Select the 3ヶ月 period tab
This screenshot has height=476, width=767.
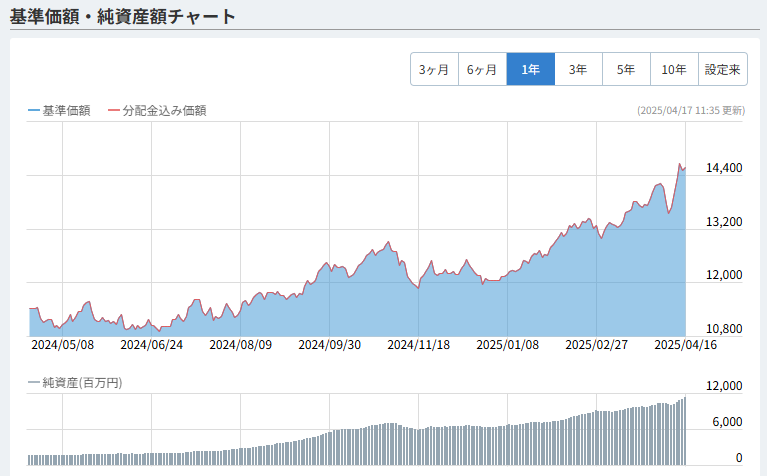pos(434,69)
